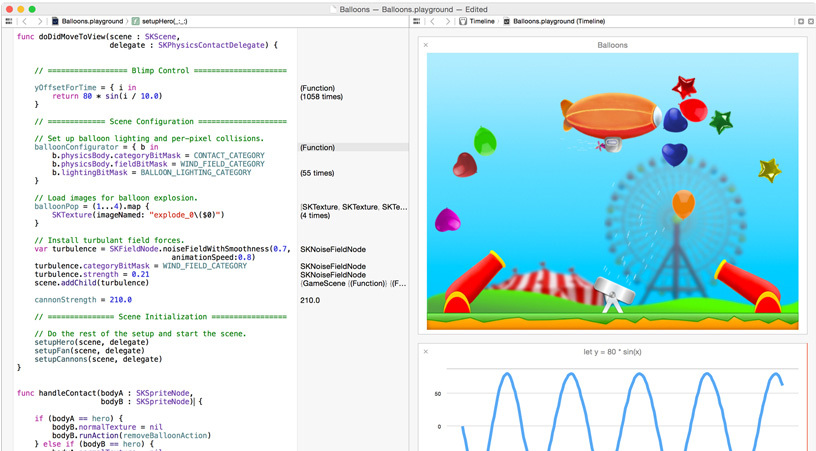
Task: Click the y-axis label 50 on graph
Action: pyautogui.click(x=438, y=394)
